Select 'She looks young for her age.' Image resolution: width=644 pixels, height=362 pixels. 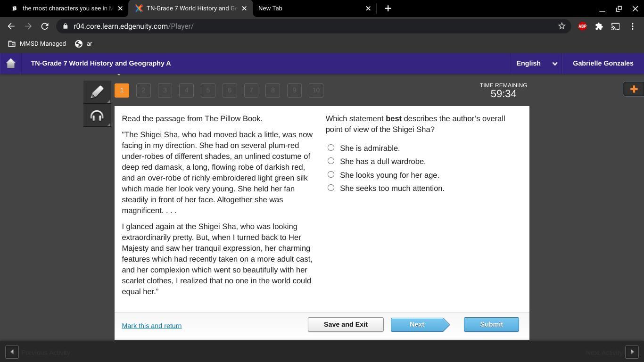coord(331,175)
